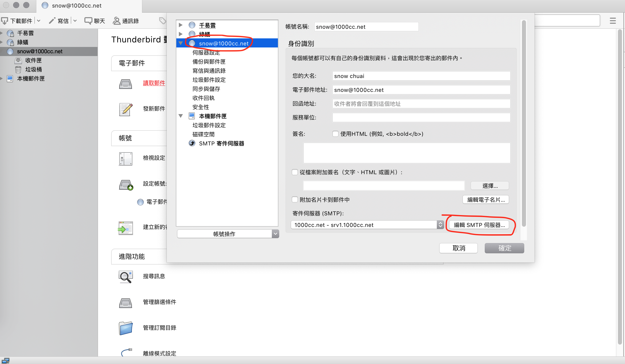
Task: Click the 帳號名稱 input field
Action: point(366,27)
